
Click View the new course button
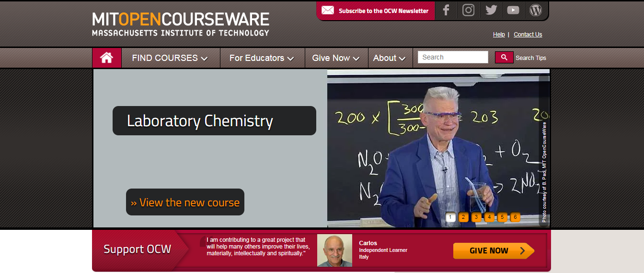coord(185,202)
